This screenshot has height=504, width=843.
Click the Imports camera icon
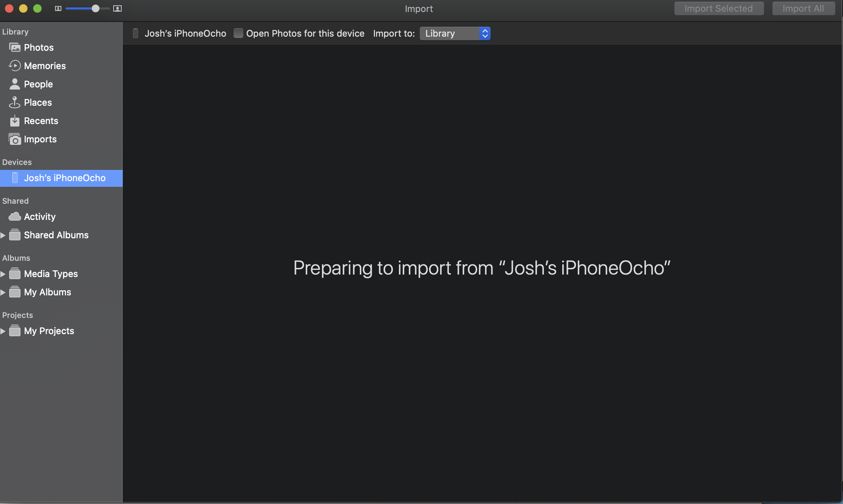[x=14, y=139]
